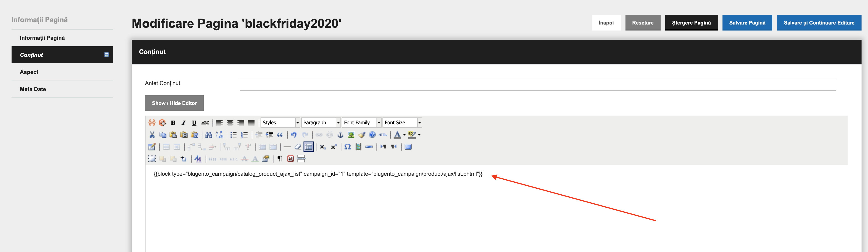
Task: Justify text fully
Action: (251, 123)
